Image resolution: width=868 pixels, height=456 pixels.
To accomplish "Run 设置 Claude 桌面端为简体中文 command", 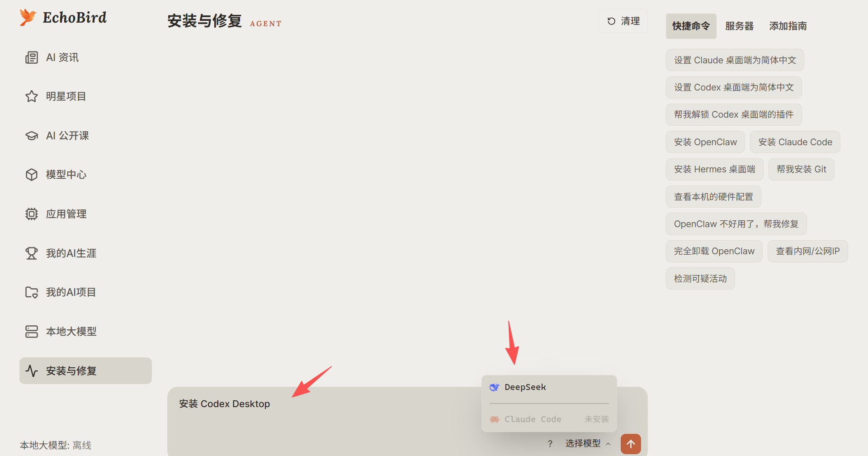I will [735, 60].
